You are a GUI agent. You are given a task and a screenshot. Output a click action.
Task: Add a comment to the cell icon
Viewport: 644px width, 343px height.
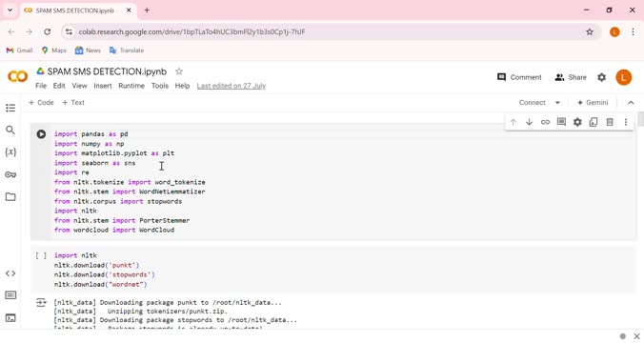click(x=561, y=122)
